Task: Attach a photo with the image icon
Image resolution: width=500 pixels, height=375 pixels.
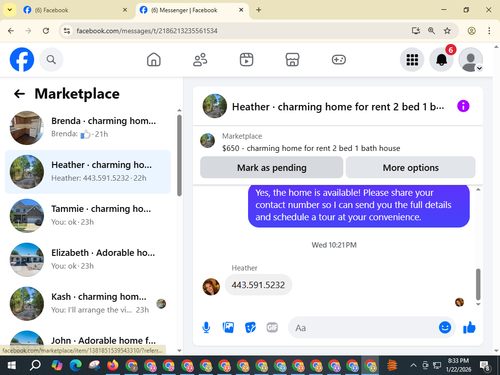Action: click(228, 328)
